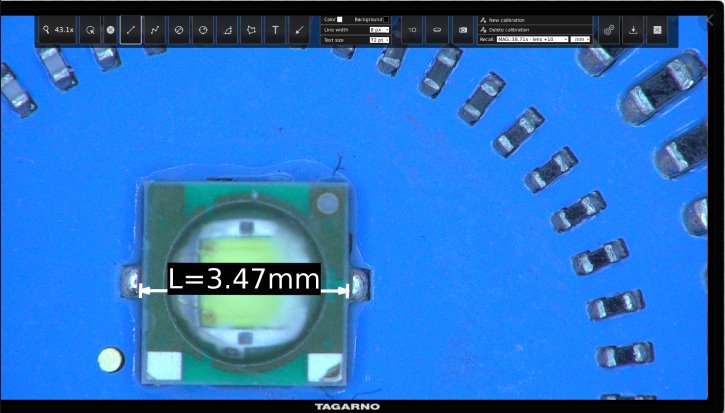Open the Text size dropdown

click(x=379, y=40)
